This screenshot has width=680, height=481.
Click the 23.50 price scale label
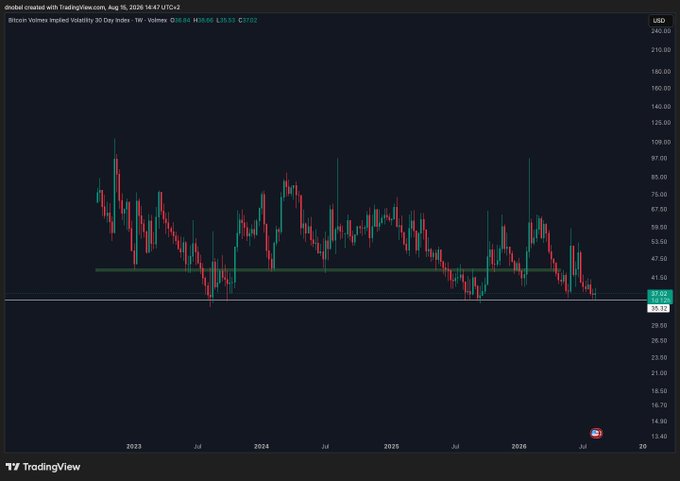click(659, 358)
